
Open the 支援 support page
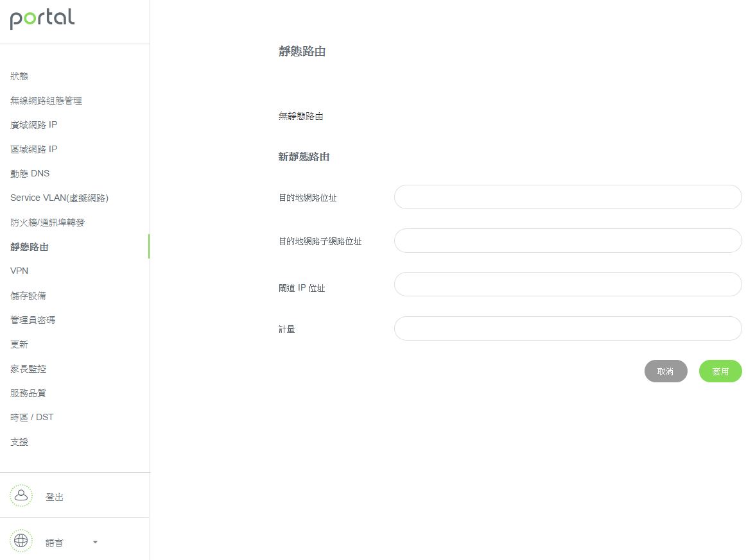pos(19,441)
